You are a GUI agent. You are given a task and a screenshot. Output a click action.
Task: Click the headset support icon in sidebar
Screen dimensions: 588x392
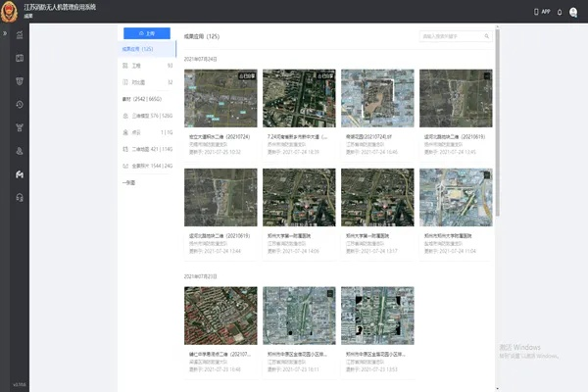pyautogui.click(x=20, y=198)
